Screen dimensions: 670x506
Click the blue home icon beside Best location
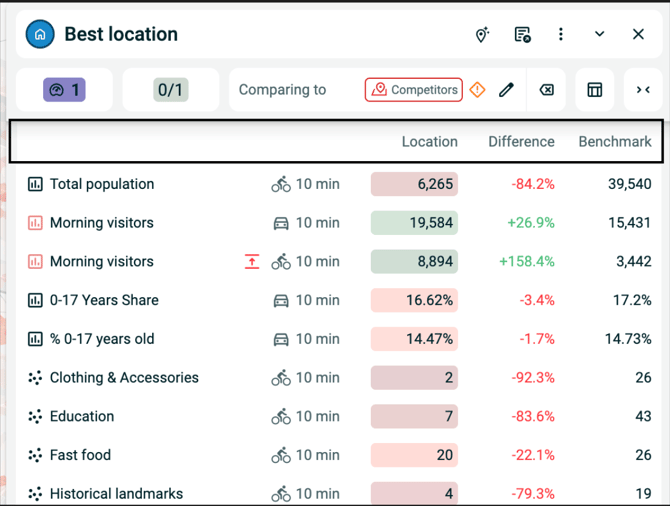(x=40, y=34)
